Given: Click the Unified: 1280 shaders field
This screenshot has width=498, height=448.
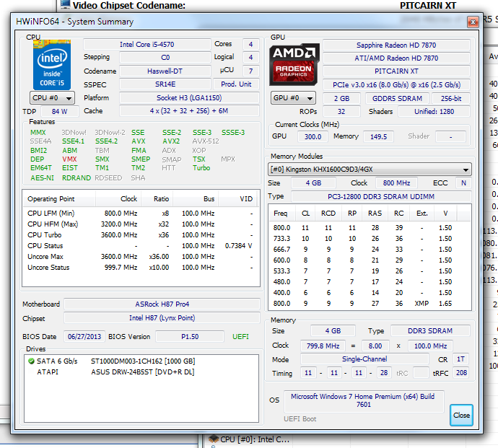Looking at the screenshot, I should coord(434,112).
